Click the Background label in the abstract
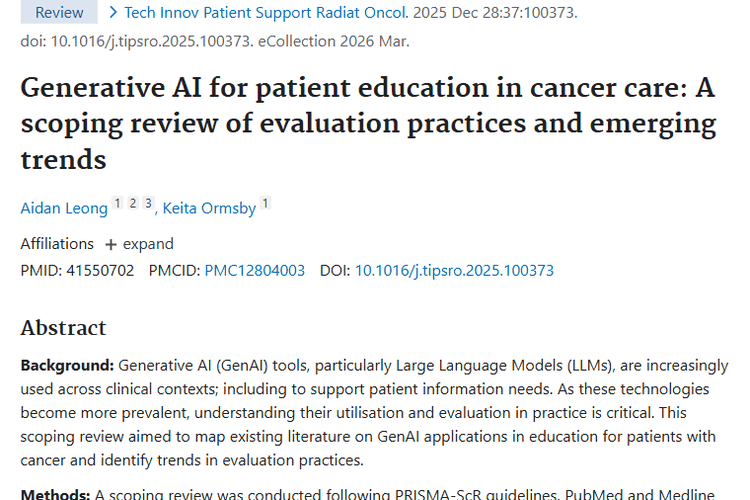 67,366
